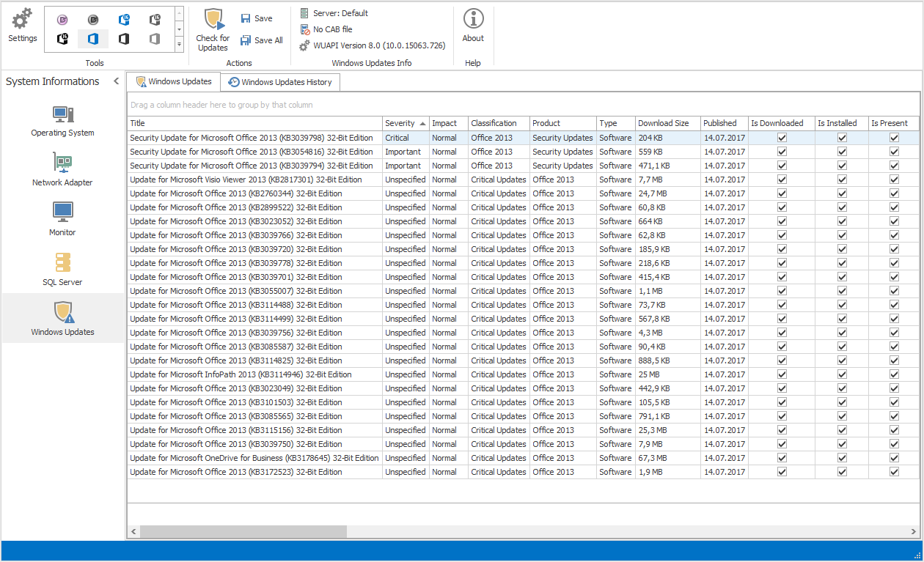Open Operating System in the sidebar
924x562 pixels.
click(x=62, y=121)
